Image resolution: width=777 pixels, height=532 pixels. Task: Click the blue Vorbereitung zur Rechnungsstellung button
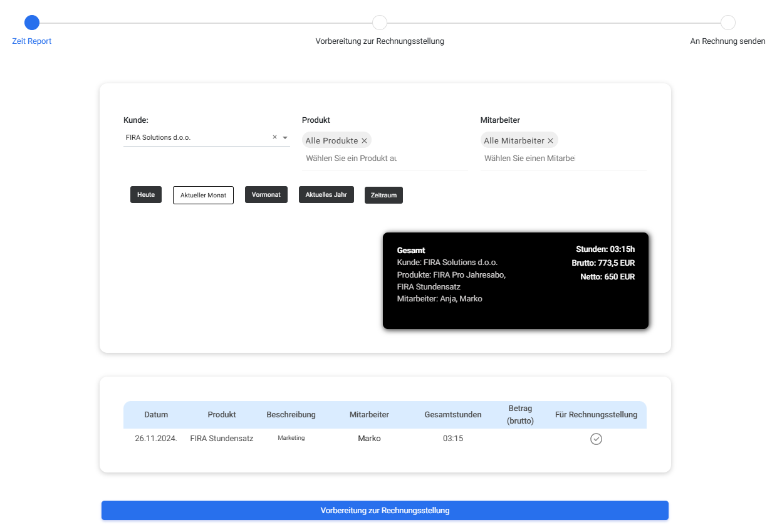[x=385, y=510]
